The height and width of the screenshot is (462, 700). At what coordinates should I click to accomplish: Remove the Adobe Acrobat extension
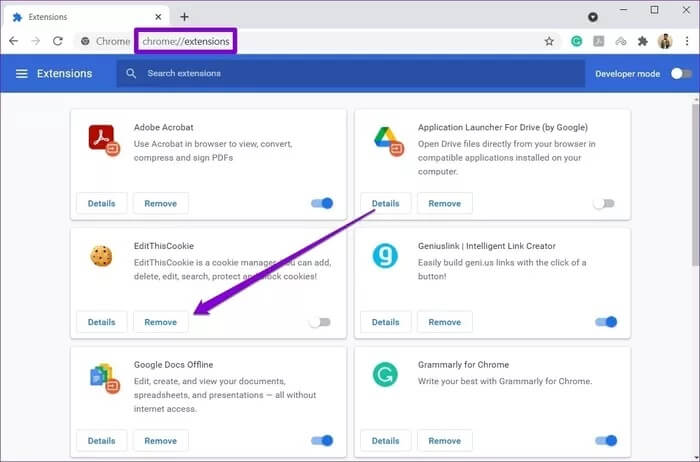(161, 204)
